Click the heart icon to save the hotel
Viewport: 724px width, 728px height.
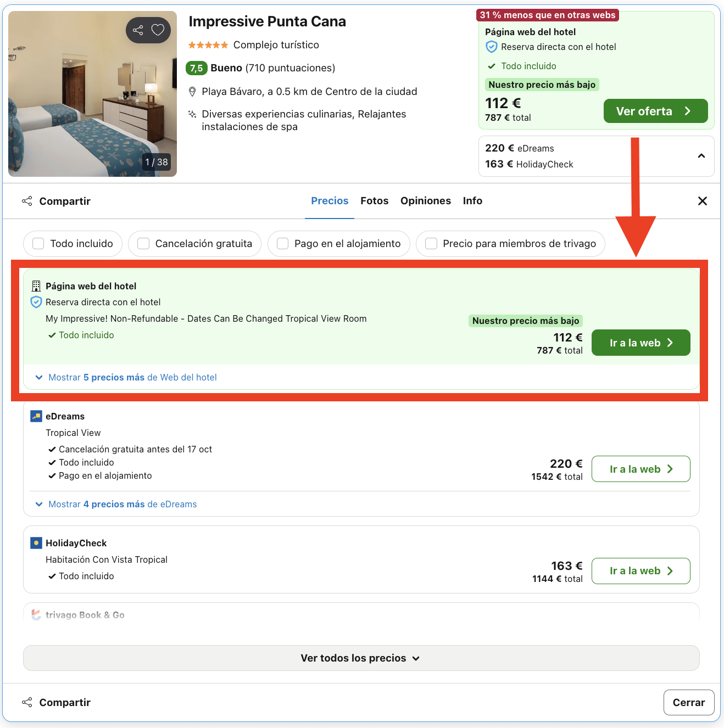(x=158, y=30)
